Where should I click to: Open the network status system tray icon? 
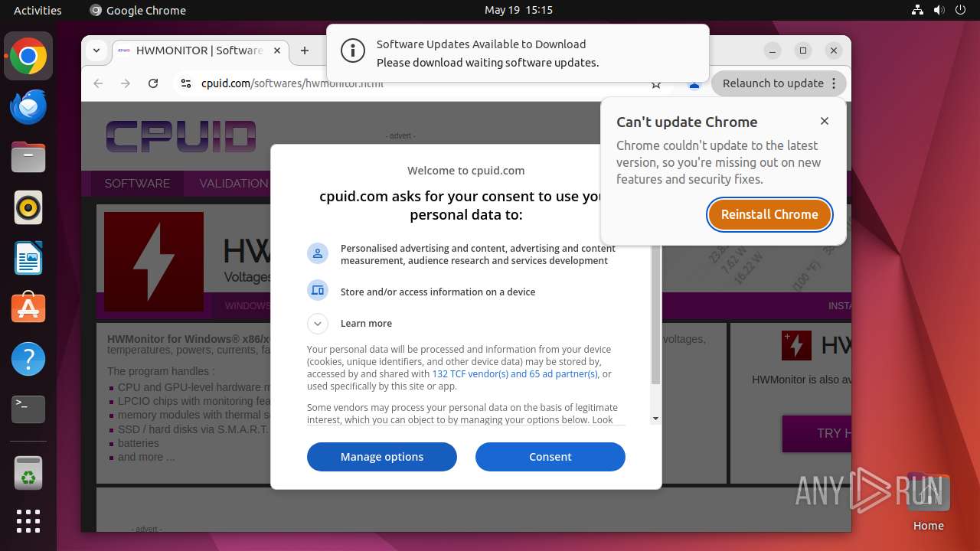pos(918,10)
